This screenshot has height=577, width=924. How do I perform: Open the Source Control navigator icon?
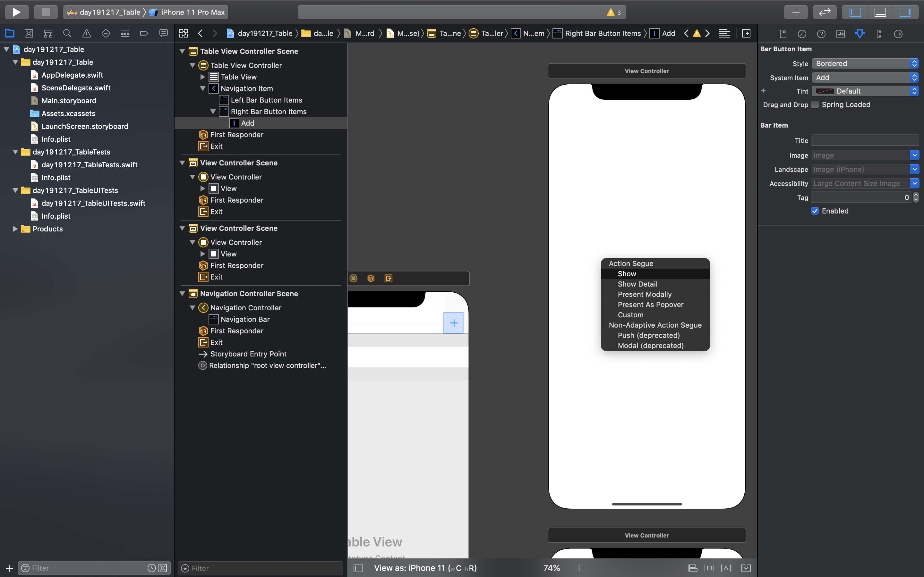[29, 34]
